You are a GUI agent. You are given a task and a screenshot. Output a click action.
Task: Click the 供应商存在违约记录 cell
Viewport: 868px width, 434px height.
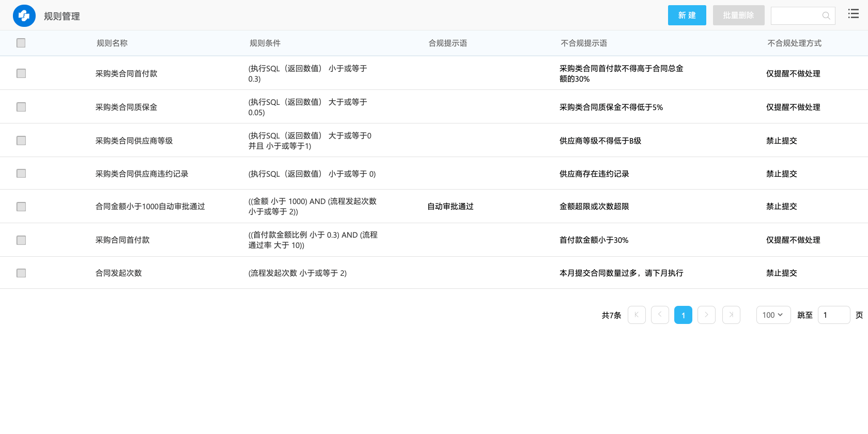[594, 174]
